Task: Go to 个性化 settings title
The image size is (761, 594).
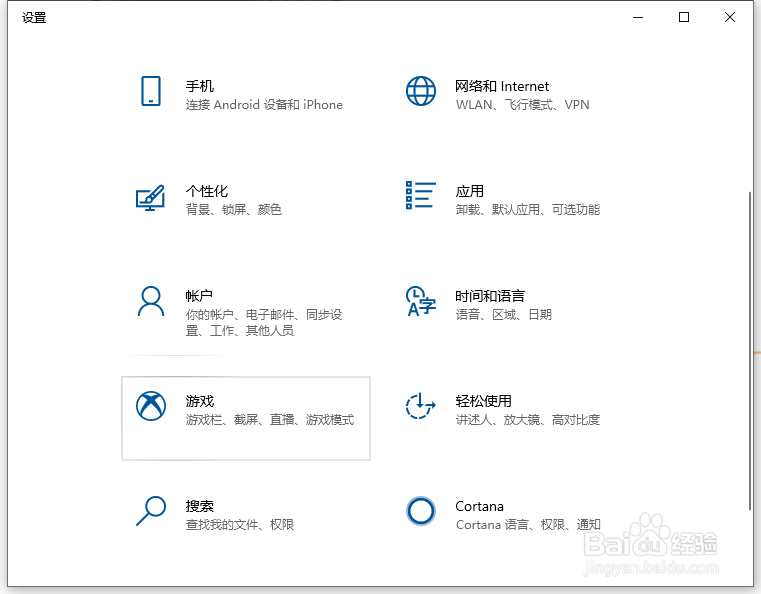Action: (x=207, y=191)
